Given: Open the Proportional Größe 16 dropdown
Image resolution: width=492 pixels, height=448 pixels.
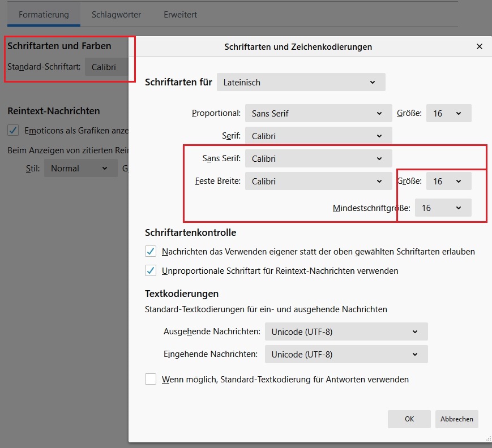Looking at the screenshot, I should tap(448, 113).
